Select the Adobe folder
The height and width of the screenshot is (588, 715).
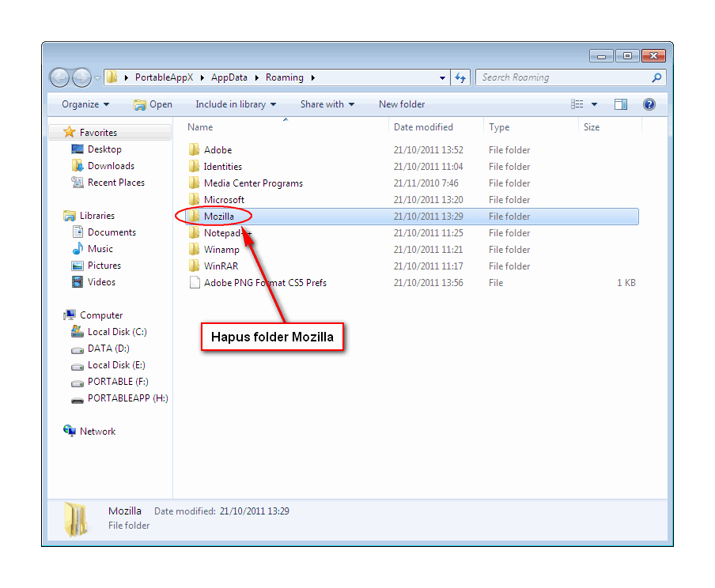pos(218,150)
